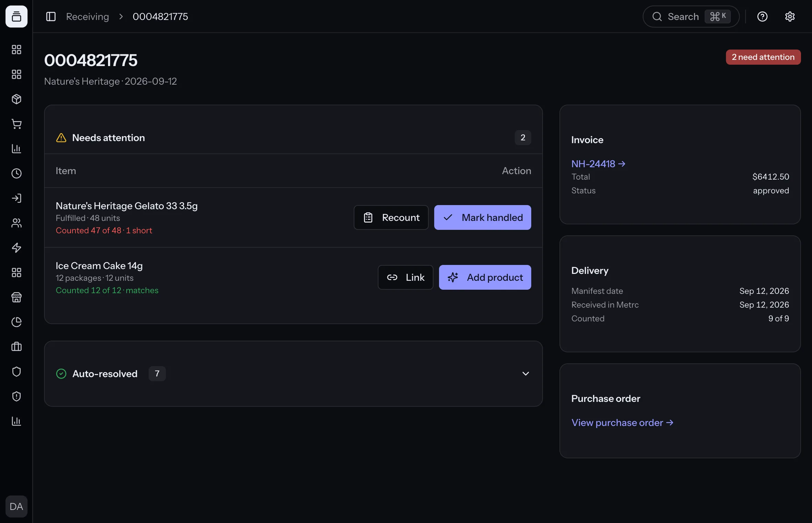Link the Ice Cream Cake 14g item
The height and width of the screenshot is (523, 812).
click(x=406, y=277)
